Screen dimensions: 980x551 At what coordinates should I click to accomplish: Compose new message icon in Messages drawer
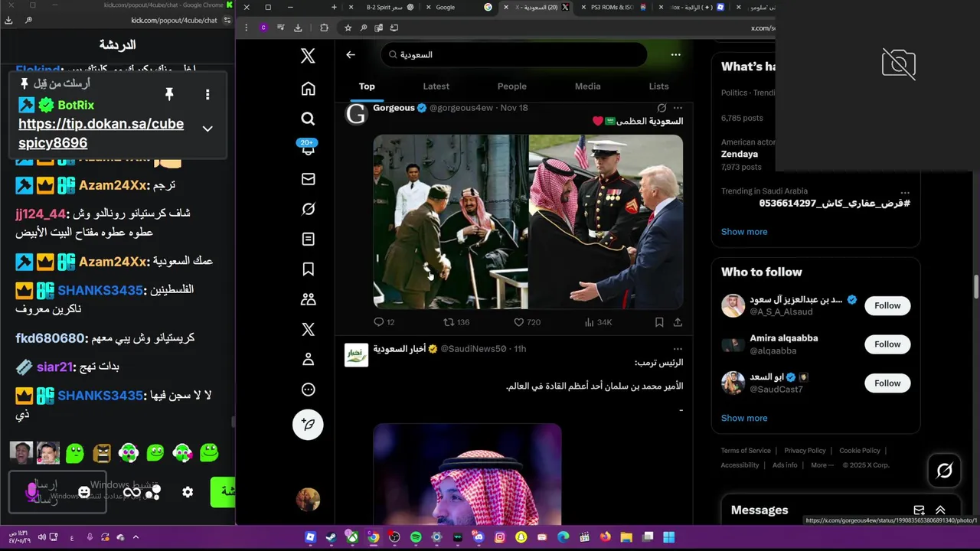click(919, 510)
